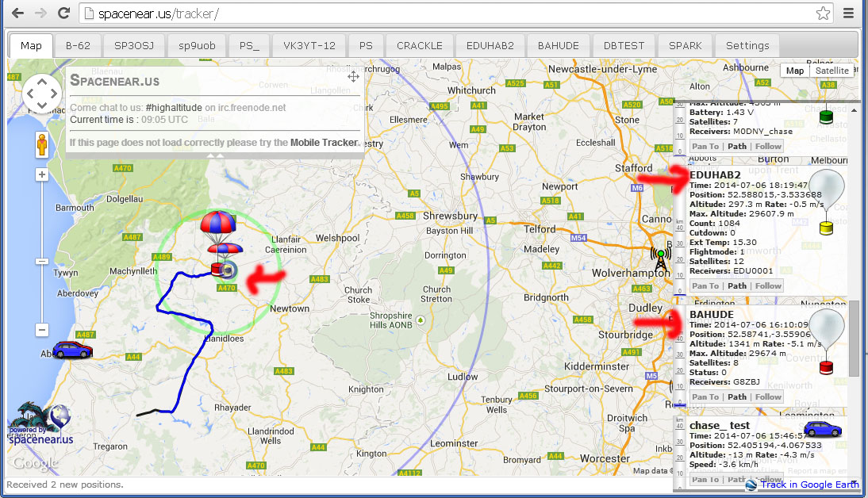Click Pan To for BAHUDE
The height and width of the screenshot is (498, 868).
click(705, 396)
